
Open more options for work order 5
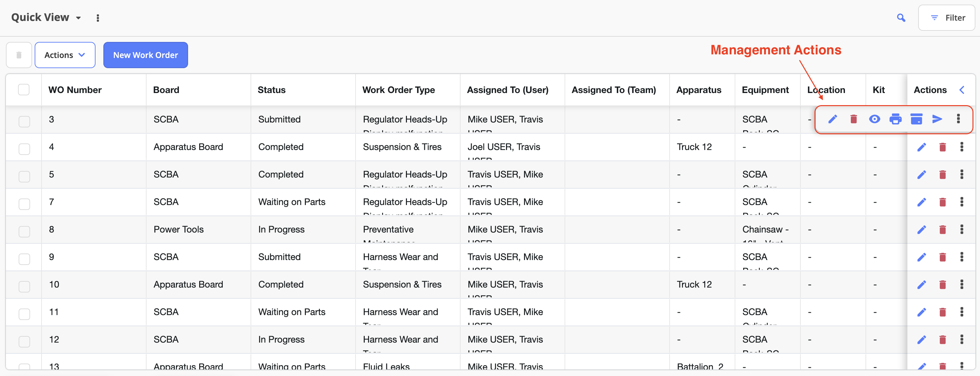(962, 174)
